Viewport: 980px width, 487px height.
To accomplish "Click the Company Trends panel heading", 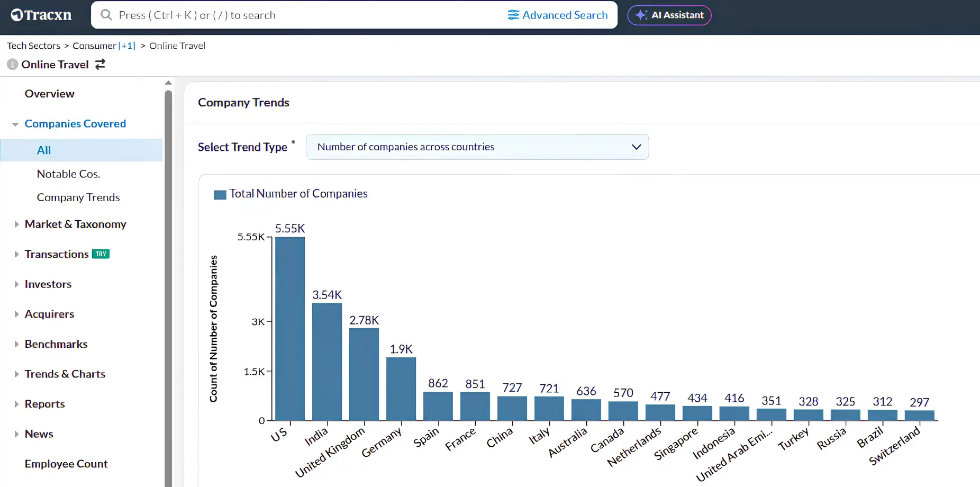I will pos(243,103).
